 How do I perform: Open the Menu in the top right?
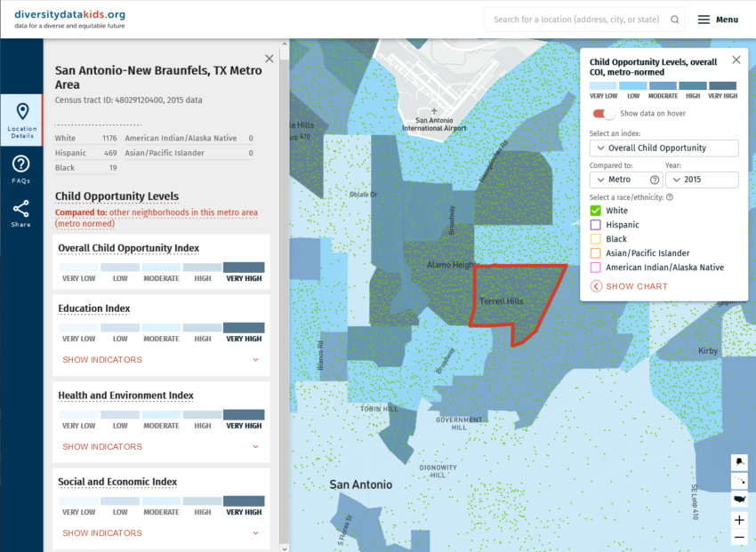click(717, 18)
